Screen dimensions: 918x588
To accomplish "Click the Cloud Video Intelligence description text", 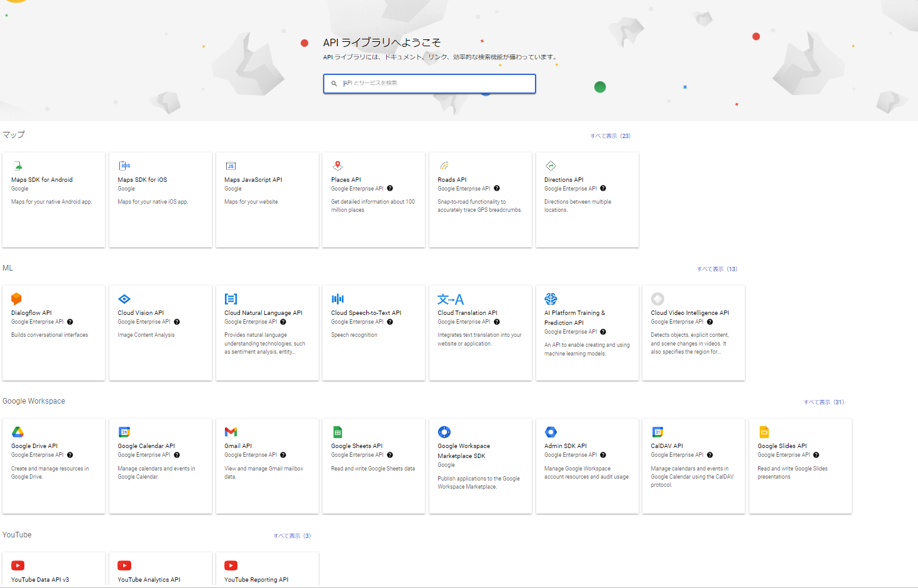I will 690,343.
